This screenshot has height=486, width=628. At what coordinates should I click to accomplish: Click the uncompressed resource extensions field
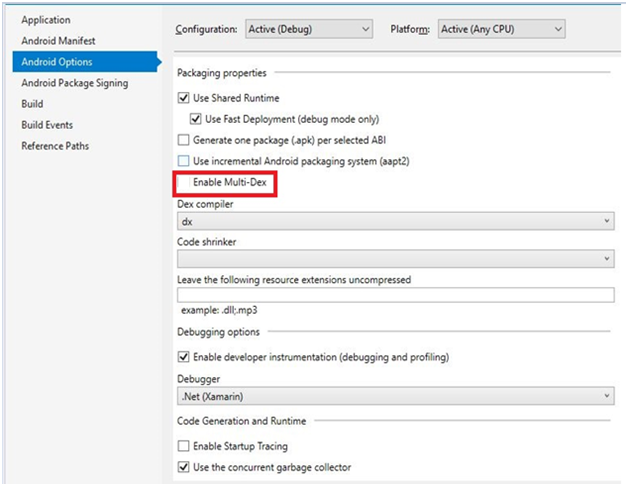[396, 295]
